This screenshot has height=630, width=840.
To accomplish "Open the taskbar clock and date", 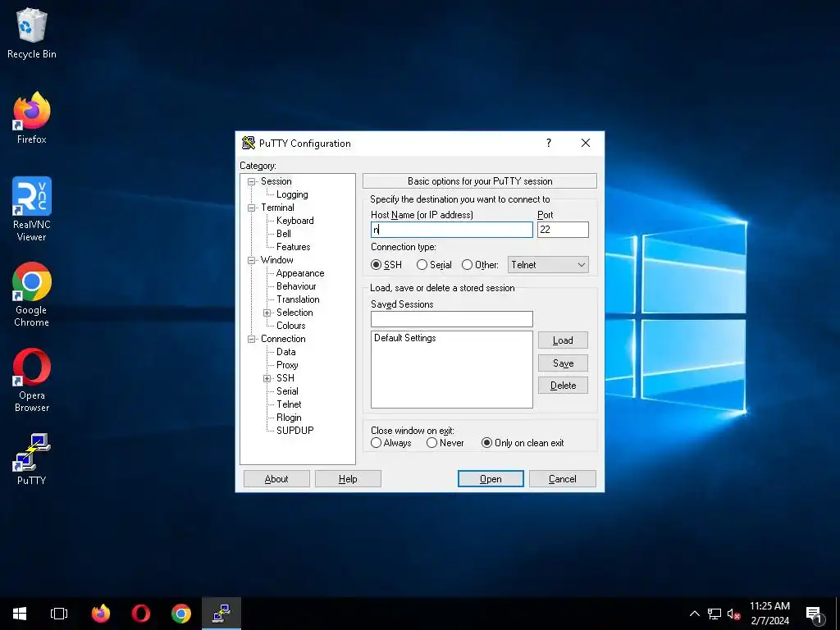I will [769, 614].
